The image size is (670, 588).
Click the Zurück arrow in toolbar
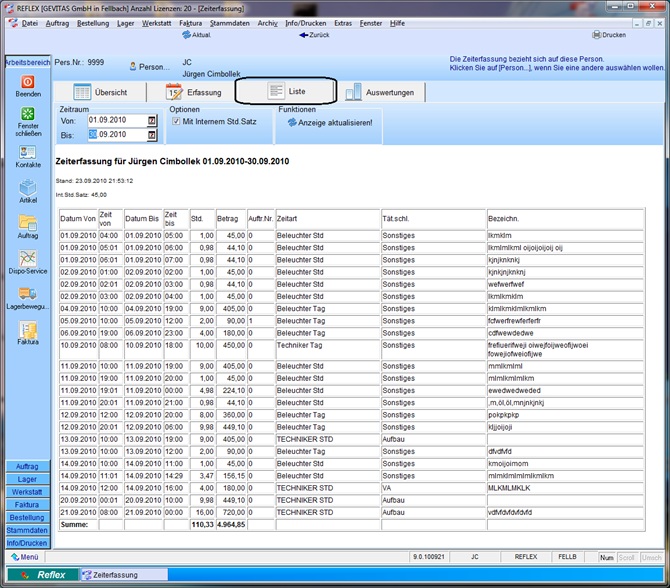[314, 35]
